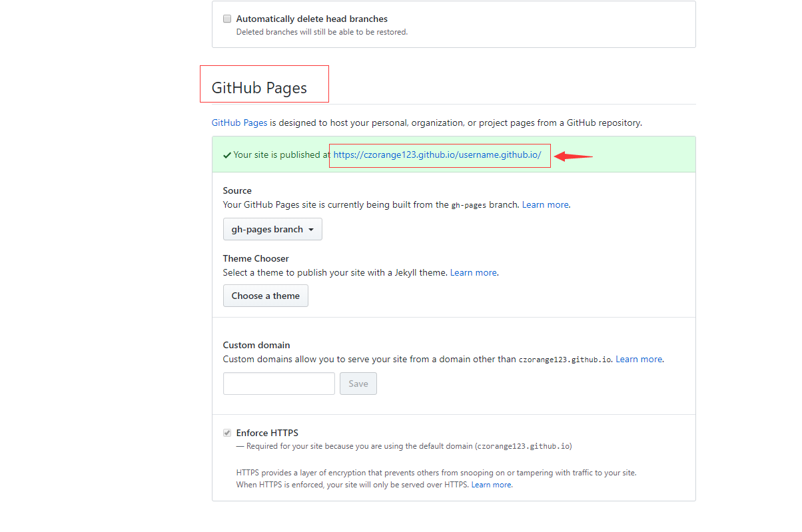The width and height of the screenshot is (802, 532).
Task: Toggle the Enforce HTTPS checkbox
Action: point(227,433)
